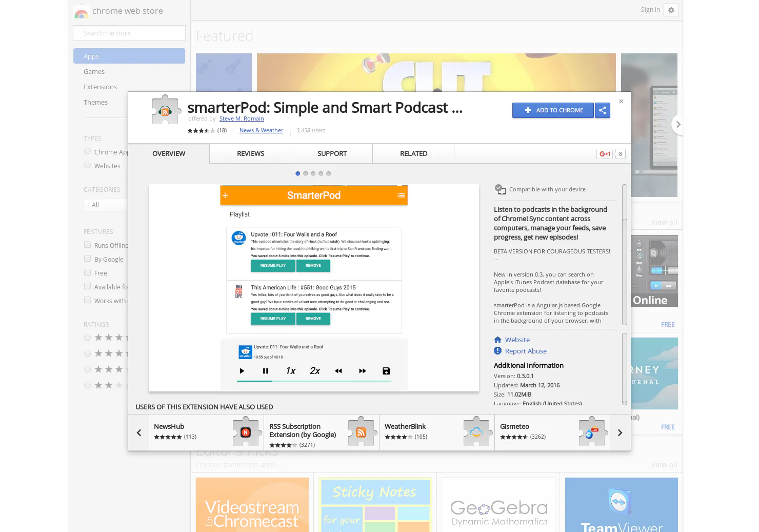Select Games in the store sidebar
The width and height of the screenshot is (759, 532).
click(94, 71)
